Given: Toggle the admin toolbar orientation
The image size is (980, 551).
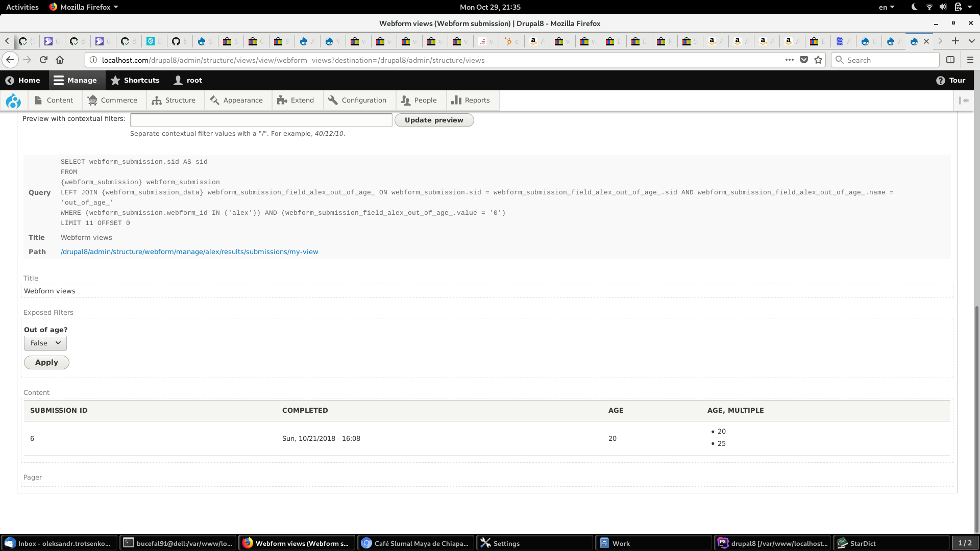Looking at the screenshot, I should (964, 101).
